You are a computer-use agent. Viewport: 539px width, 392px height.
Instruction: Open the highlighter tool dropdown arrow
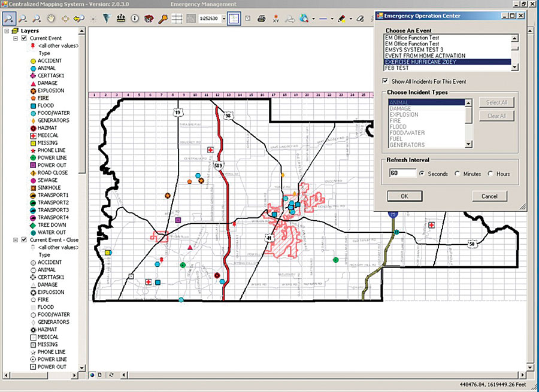[350, 19]
